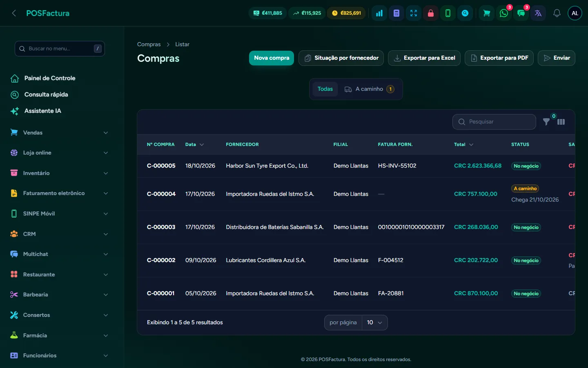Sort table by Data column
588x368 pixels.
[194, 144]
